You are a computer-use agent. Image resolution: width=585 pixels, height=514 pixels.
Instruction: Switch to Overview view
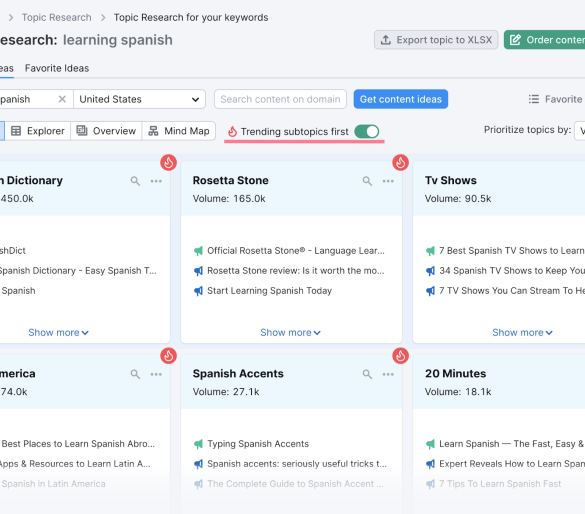[106, 131]
